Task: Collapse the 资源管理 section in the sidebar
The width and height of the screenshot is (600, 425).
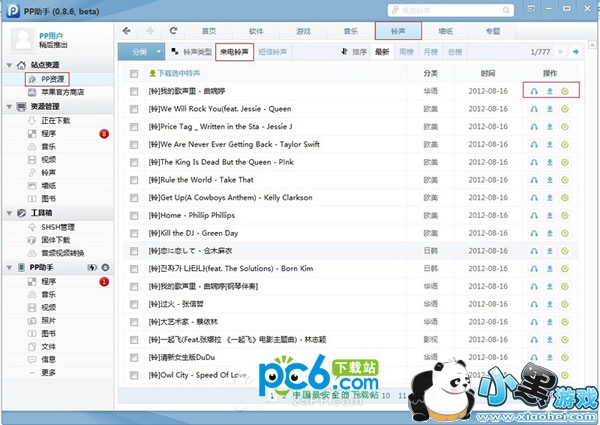Action: click(8, 105)
